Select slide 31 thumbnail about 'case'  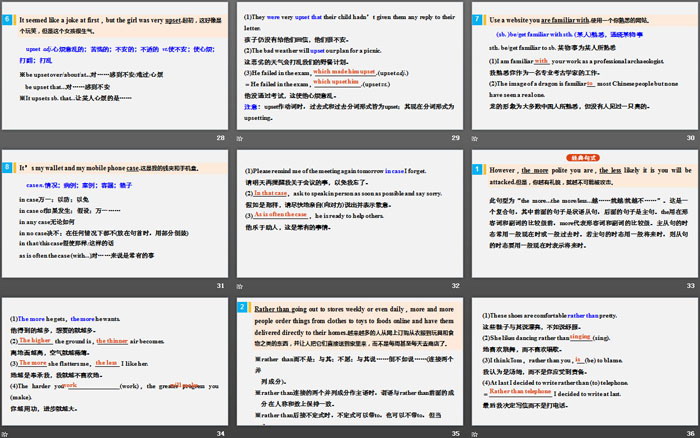tap(115, 213)
